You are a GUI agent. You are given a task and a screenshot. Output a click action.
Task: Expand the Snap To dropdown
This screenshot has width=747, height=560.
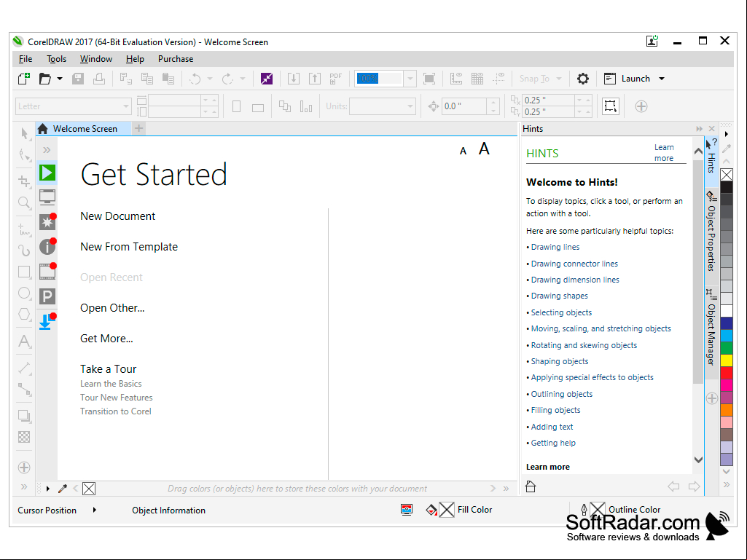pos(559,79)
